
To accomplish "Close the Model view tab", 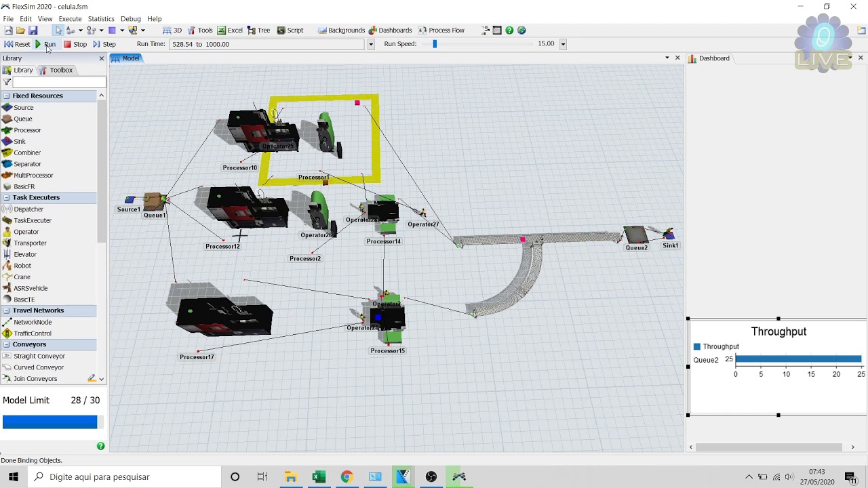I will coord(677,58).
